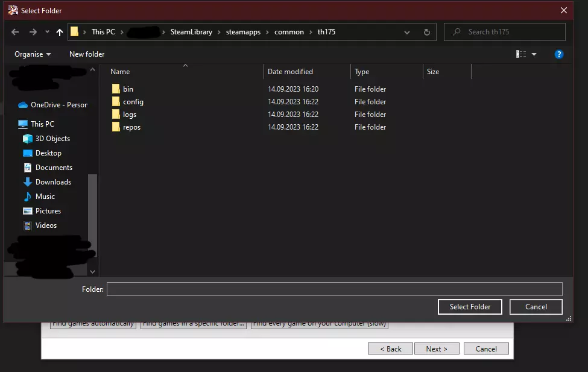Image resolution: width=588 pixels, height=372 pixels.
Task: Change the view layout icon
Action: (x=521, y=54)
